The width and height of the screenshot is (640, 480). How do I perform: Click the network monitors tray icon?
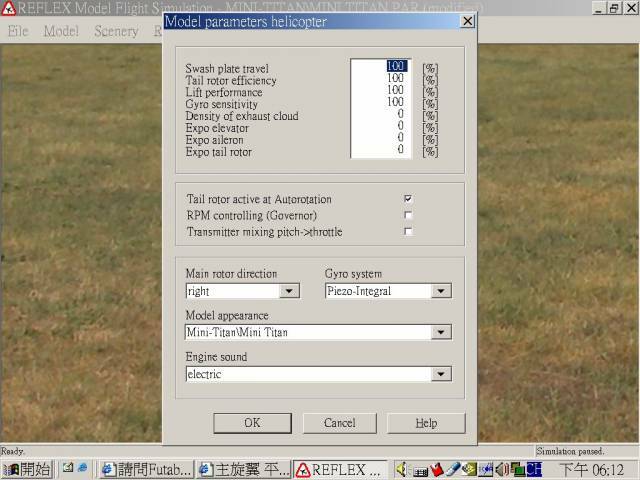(517, 470)
